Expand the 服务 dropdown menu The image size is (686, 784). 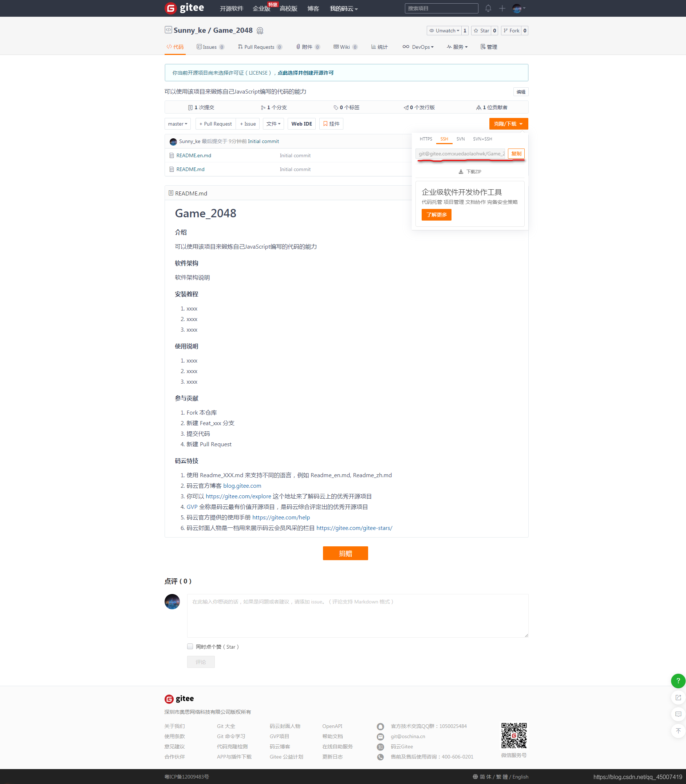[x=457, y=47]
